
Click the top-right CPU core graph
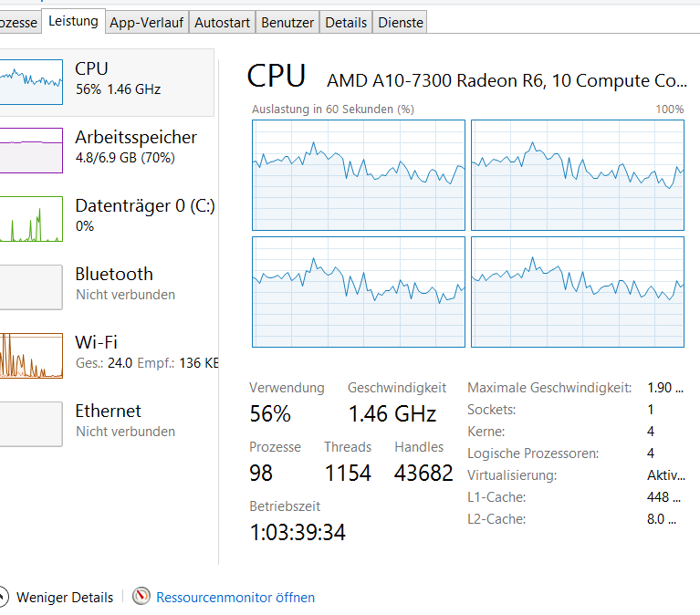tap(578, 175)
